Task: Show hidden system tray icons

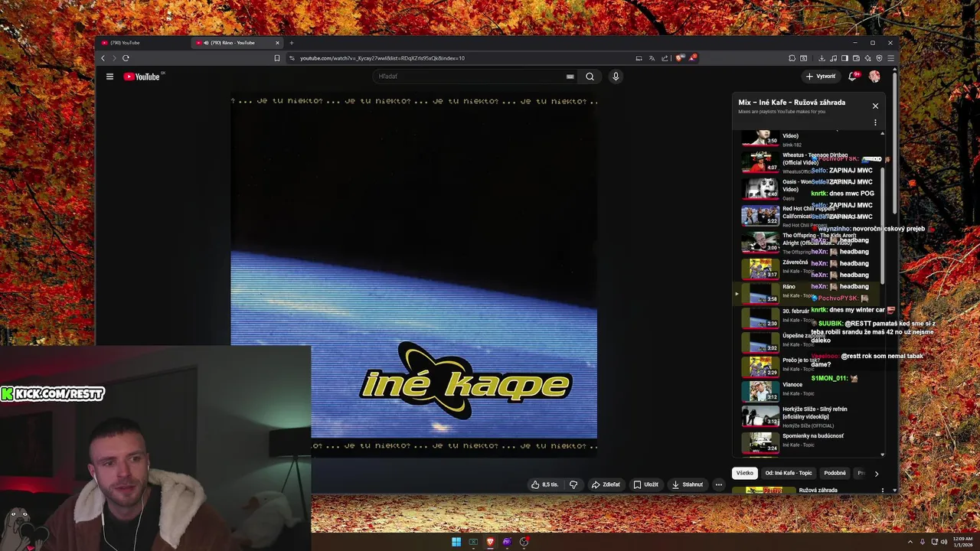Action: coord(910,542)
